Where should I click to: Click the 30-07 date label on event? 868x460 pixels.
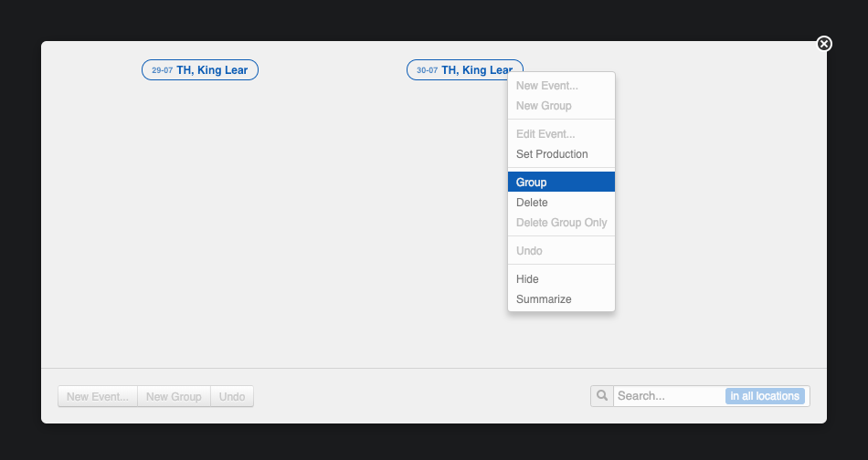pos(427,70)
